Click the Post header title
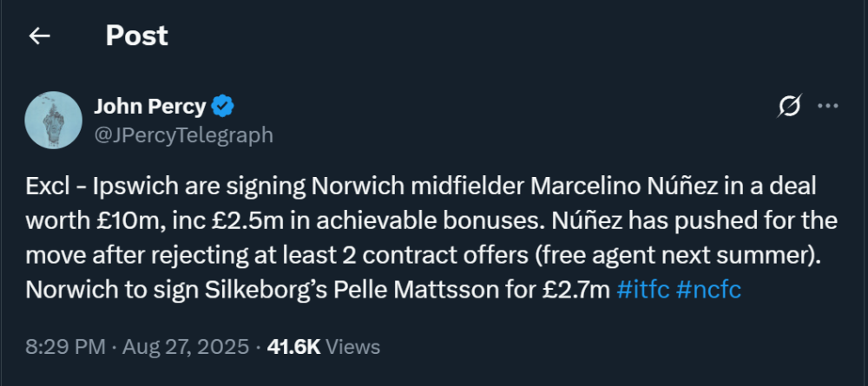 [x=136, y=36]
